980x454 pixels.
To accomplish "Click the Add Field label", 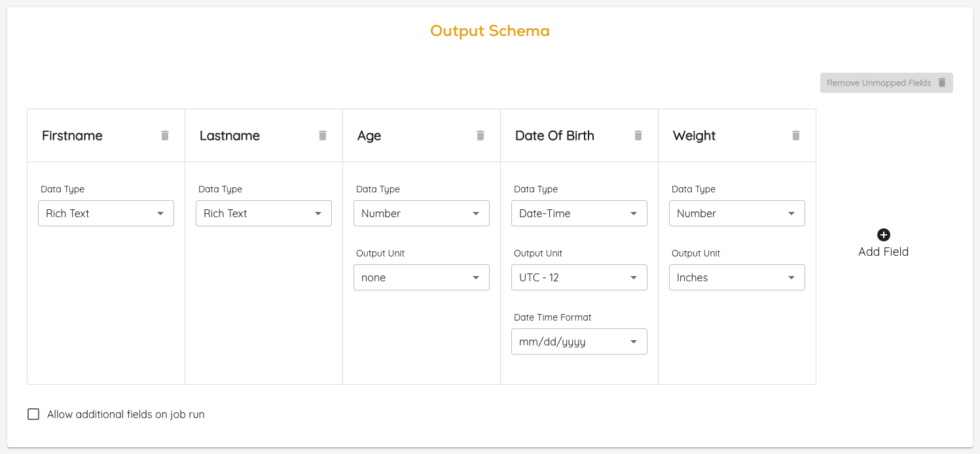I will coord(883,252).
